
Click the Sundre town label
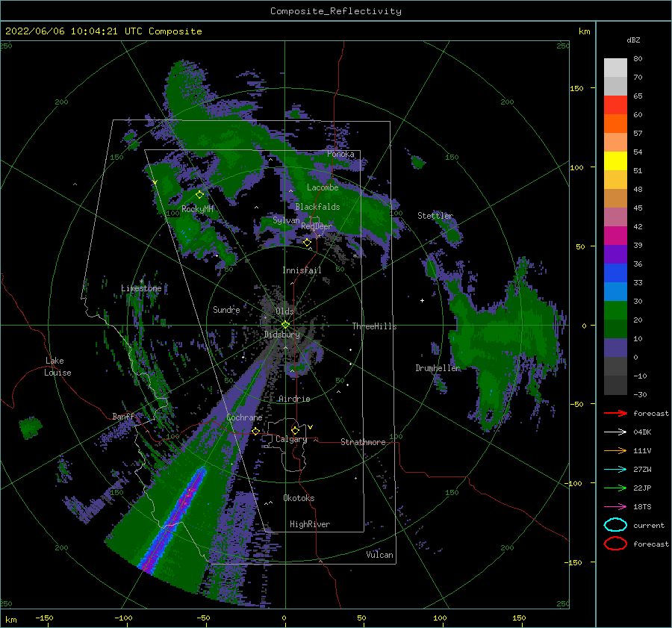(226, 310)
